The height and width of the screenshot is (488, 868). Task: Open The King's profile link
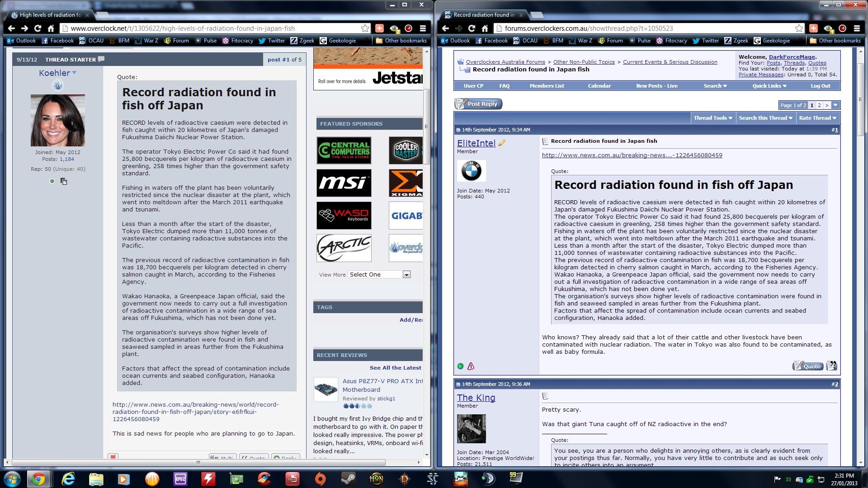476,398
